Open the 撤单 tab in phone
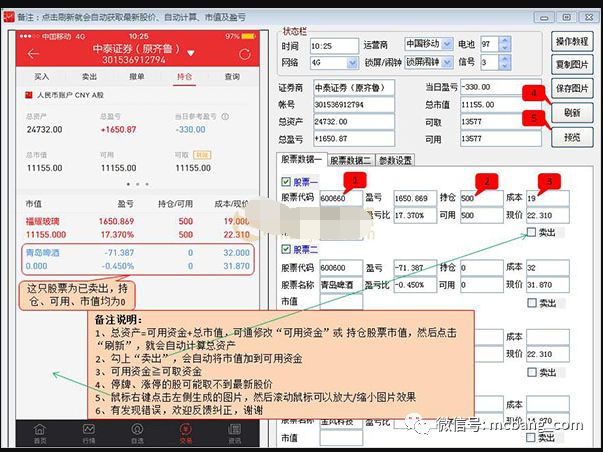The width and height of the screenshot is (603, 452). tap(137, 77)
